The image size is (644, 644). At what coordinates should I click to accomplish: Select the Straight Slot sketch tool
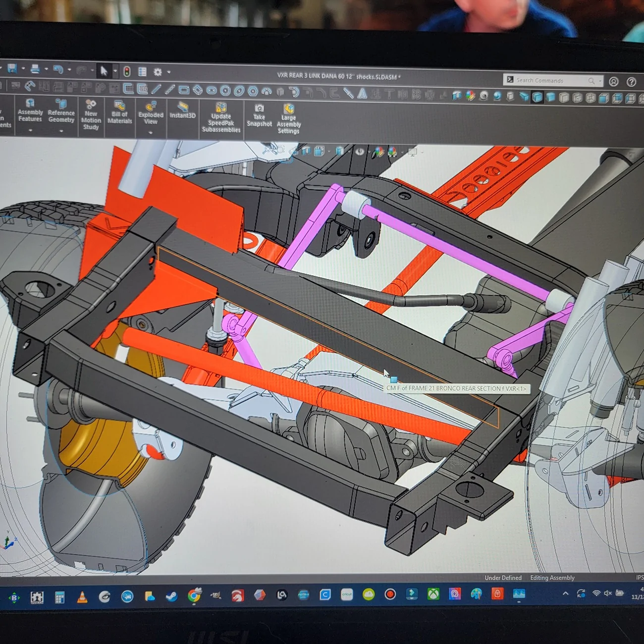[x=212, y=91]
